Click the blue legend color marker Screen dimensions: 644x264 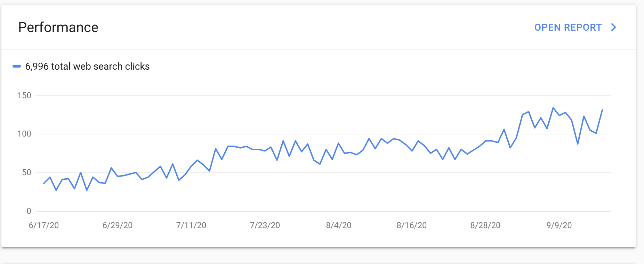click(x=17, y=66)
